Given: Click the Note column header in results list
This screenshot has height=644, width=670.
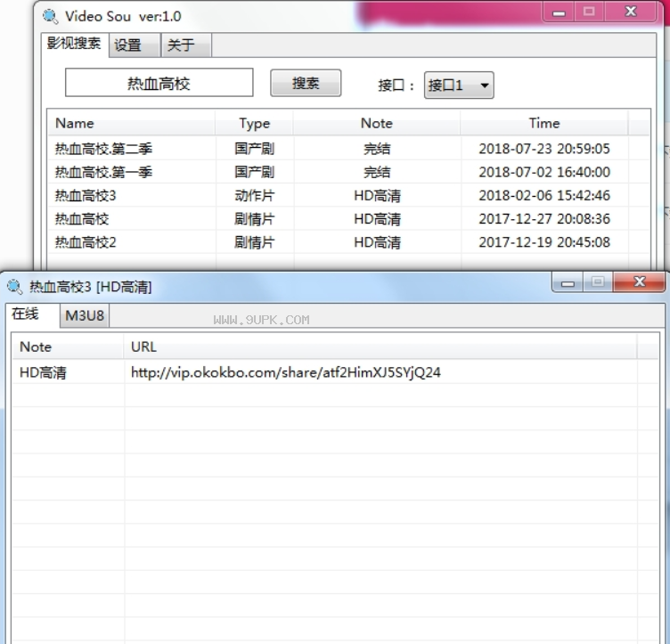Looking at the screenshot, I should 377,123.
